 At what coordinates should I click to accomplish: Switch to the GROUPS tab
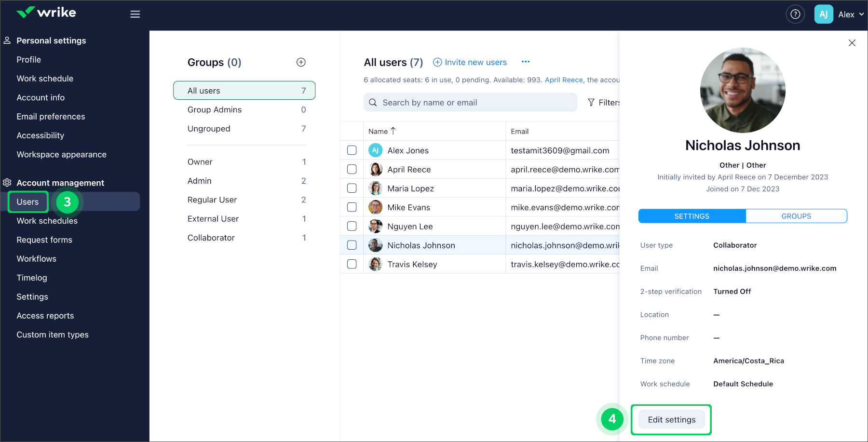[x=796, y=216]
